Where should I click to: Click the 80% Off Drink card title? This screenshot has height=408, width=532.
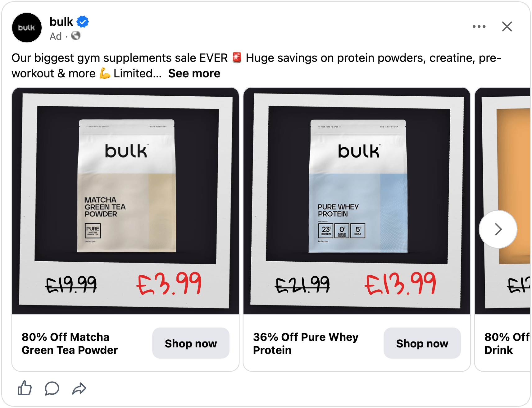pyautogui.click(x=507, y=343)
